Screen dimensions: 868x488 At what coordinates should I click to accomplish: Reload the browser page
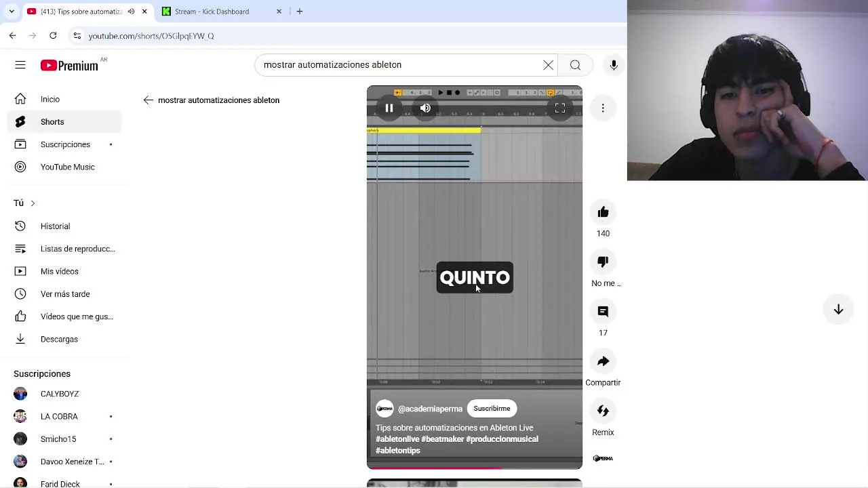(53, 35)
